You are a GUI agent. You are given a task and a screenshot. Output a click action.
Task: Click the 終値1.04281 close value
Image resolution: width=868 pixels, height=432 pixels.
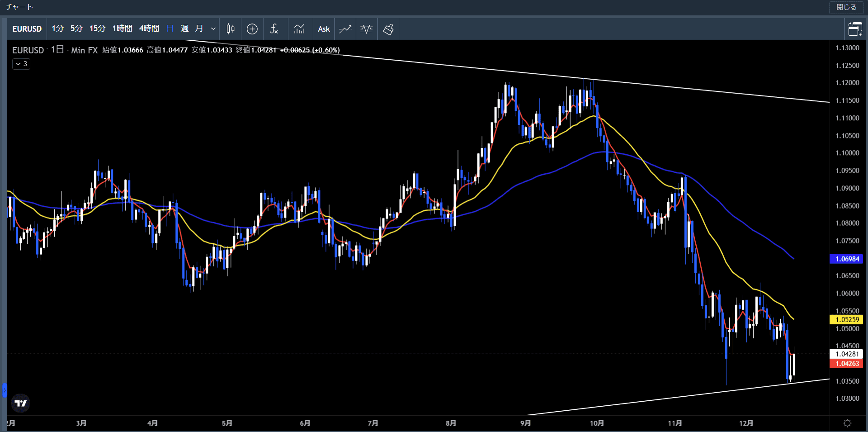(x=256, y=50)
